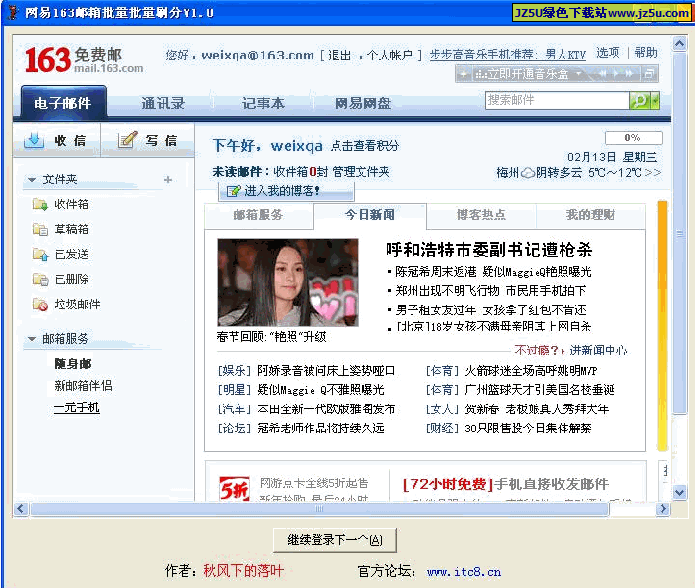
Task: Switch to the 记事本 tab
Action: pyautogui.click(x=263, y=103)
